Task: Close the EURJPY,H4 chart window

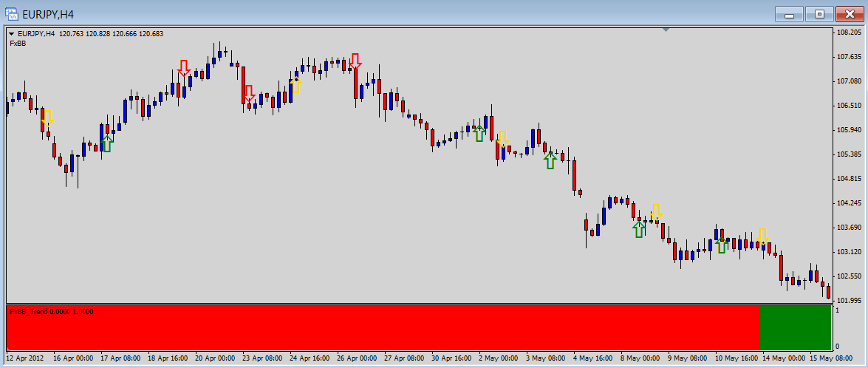Action: (x=849, y=14)
